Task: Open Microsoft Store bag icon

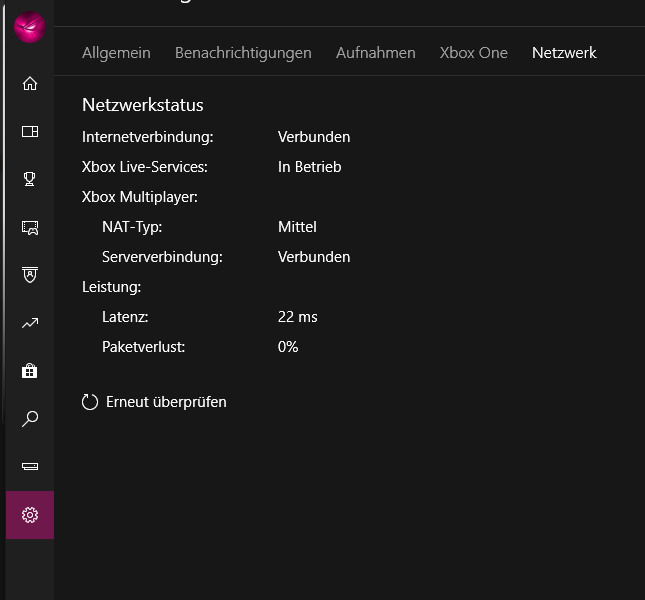Action: (x=30, y=371)
